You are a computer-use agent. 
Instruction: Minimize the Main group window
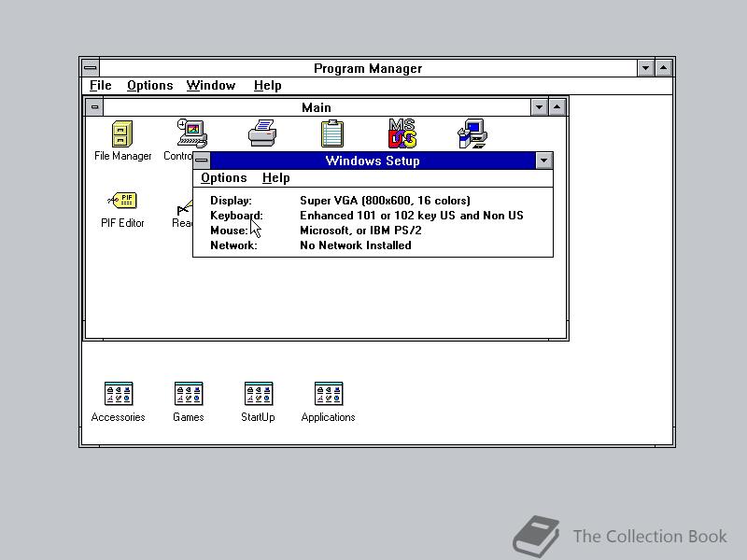pos(539,107)
